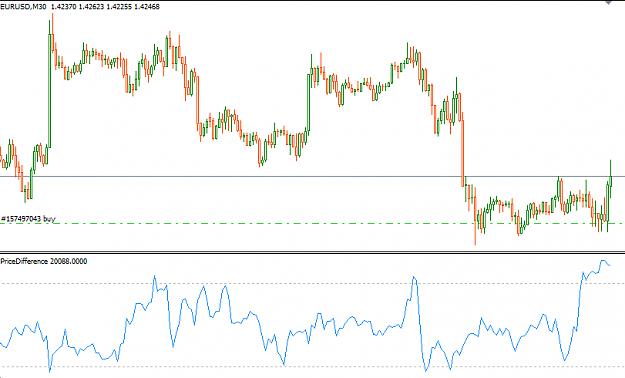Click the divider between chart and indicator window
This screenshot has width=625, height=378.
[x=312, y=252]
